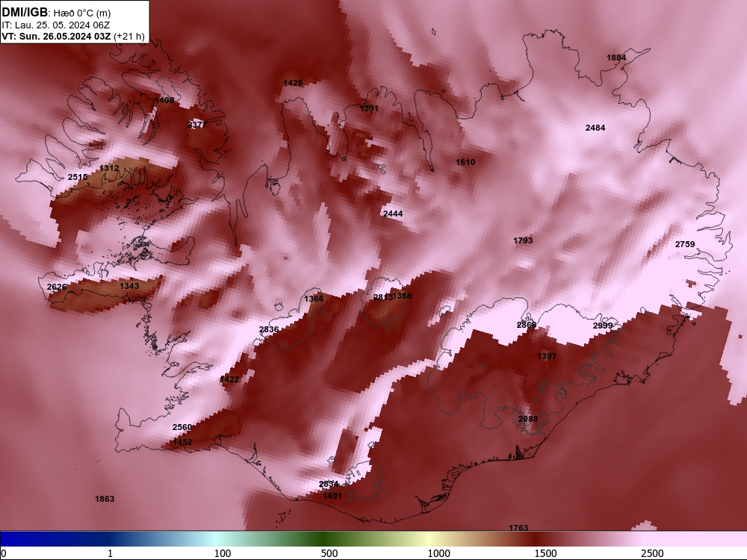Click the legend label 2500
Viewport: 747px width, 560px height.
652,553
